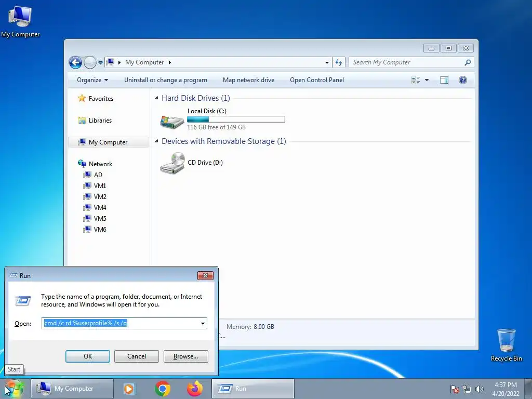Change your view icon in toolbar
532x399 pixels.
(x=416, y=80)
